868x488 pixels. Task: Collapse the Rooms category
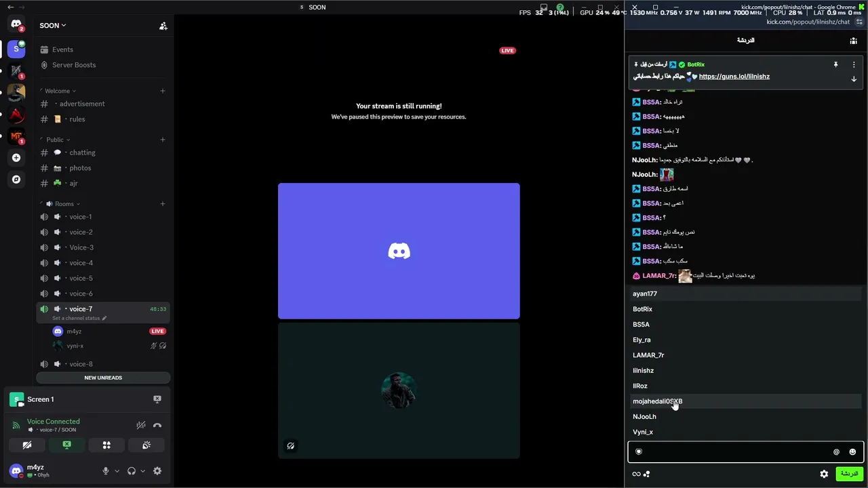point(63,204)
